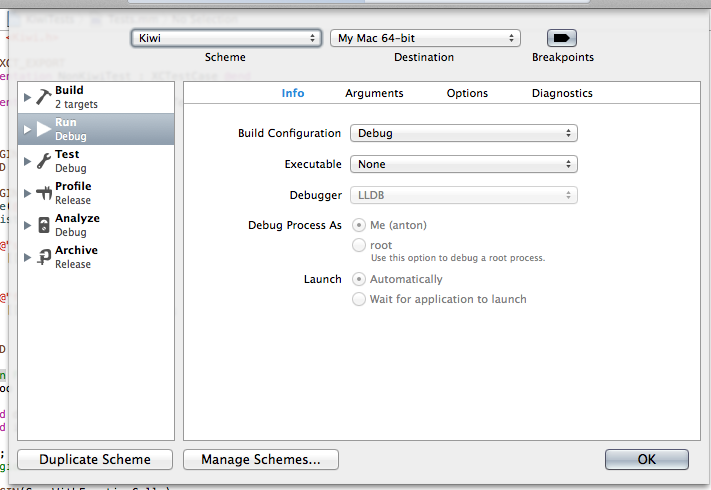Click the Archive icon
Image resolution: width=711 pixels, height=490 pixels.
tap(44, 257)
